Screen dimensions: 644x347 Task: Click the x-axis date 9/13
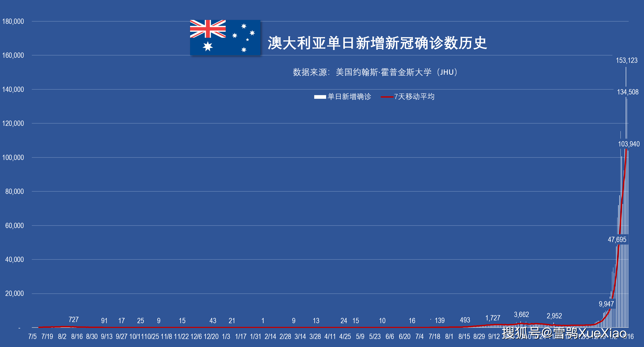[107, 336]
